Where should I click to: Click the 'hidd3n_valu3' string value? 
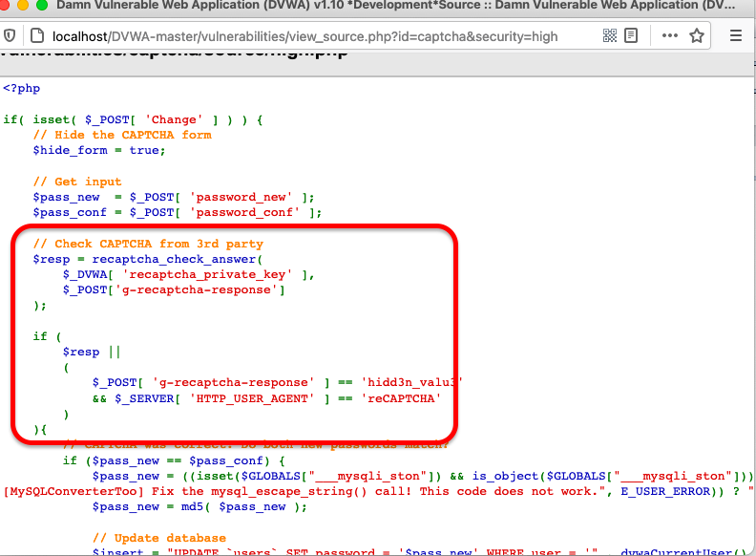[410, 383]
